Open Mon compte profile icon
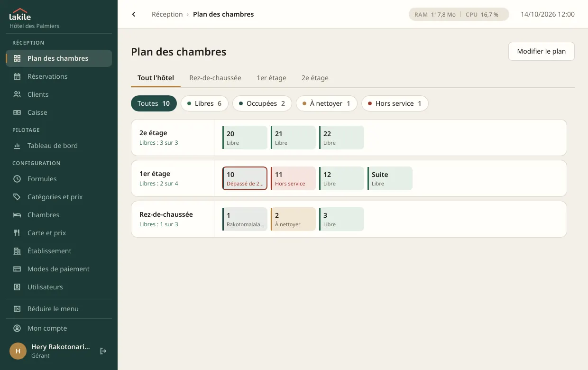The height and width of the screenshot is (370, 588). click(17, 328)
